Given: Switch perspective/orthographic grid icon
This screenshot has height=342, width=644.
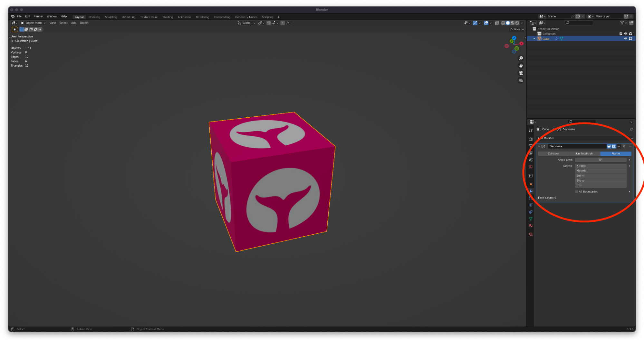Looking at the screenshot, I should click(x=521, y=81).
